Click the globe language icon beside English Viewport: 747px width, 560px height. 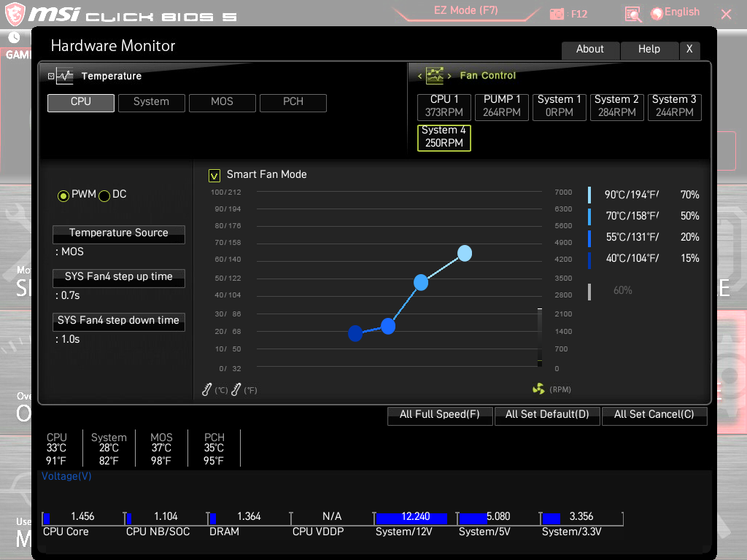tap(657, 14)
